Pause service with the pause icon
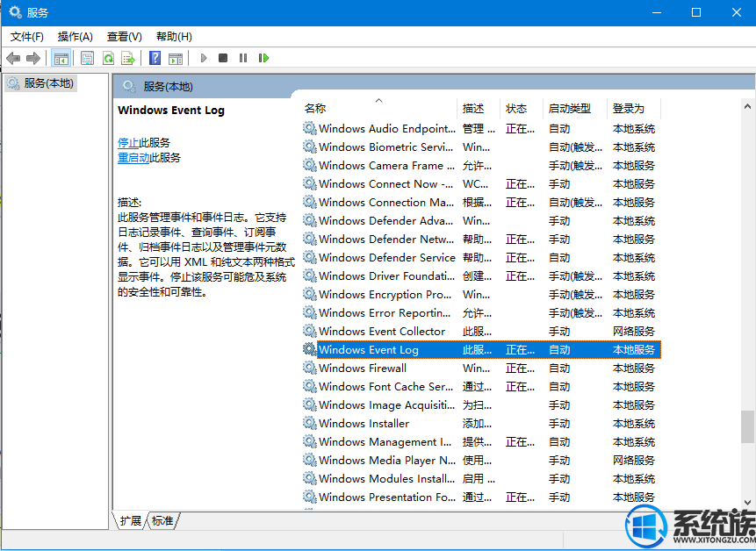 coord(243,58)
